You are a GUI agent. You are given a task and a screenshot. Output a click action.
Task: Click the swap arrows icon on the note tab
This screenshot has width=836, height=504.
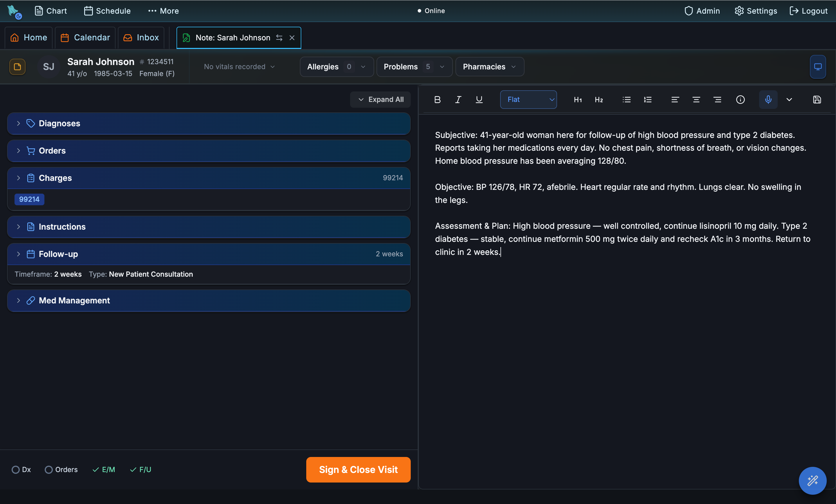click(279, 38)
